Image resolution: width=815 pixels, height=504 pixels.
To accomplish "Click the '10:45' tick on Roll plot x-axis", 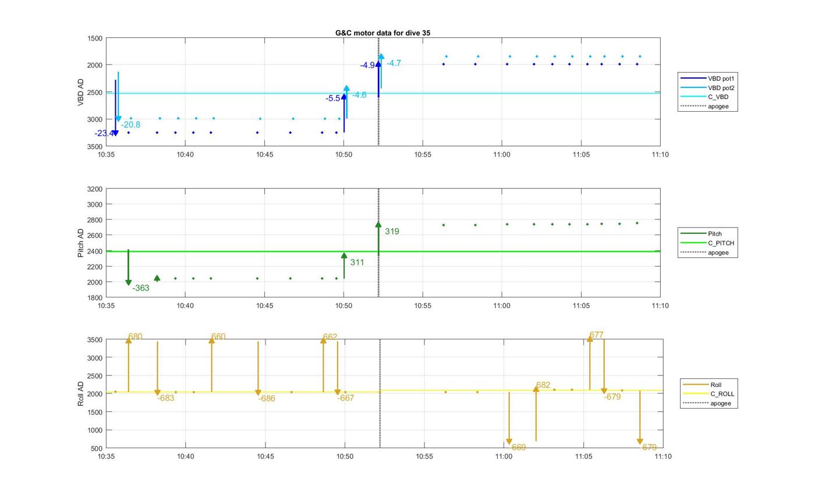I will point(265,456).
